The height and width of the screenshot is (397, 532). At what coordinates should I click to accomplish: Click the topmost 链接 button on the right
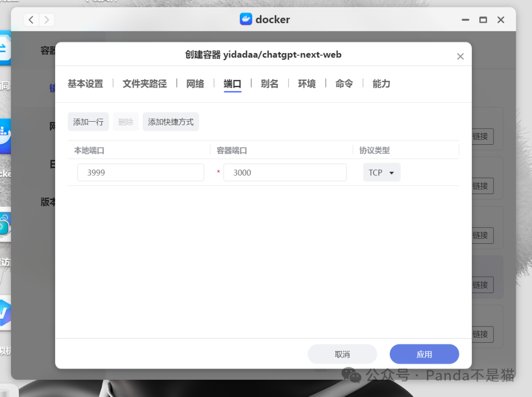click(480, 137)
